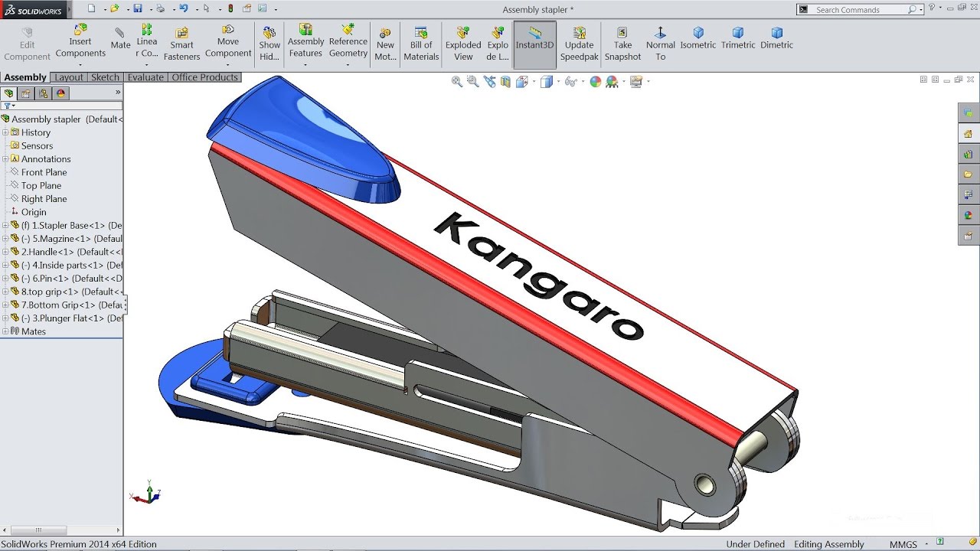
Task: Click the Search Commands input field
Action: (860, 10)
